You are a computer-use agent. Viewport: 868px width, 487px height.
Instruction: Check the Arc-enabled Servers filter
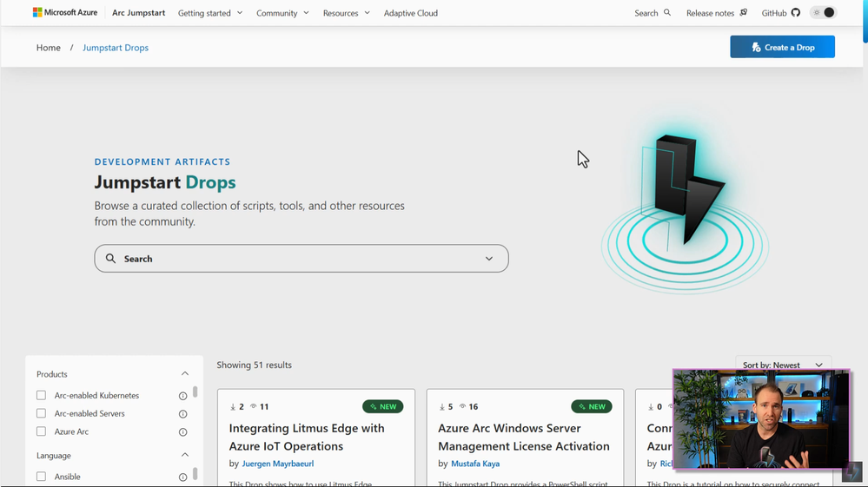pos(41,413)
